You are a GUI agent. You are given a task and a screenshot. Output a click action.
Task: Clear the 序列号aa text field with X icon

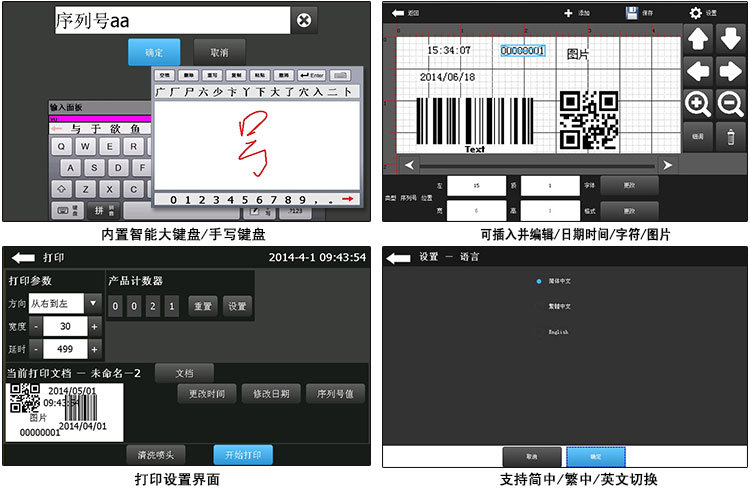coord(304,20)
